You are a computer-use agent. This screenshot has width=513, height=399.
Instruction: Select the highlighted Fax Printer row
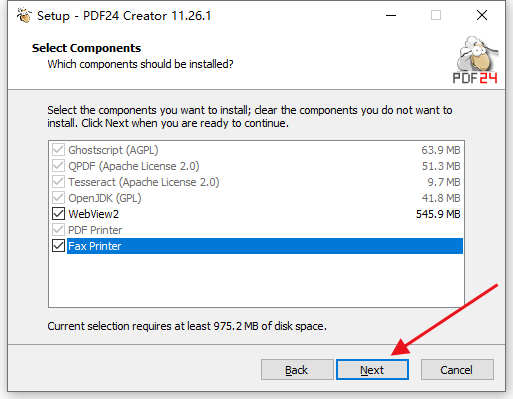point(265,246)
